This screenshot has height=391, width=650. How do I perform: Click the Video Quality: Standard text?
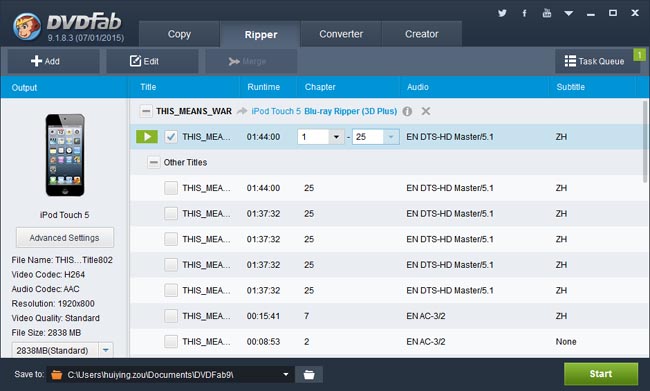[56, 318]
